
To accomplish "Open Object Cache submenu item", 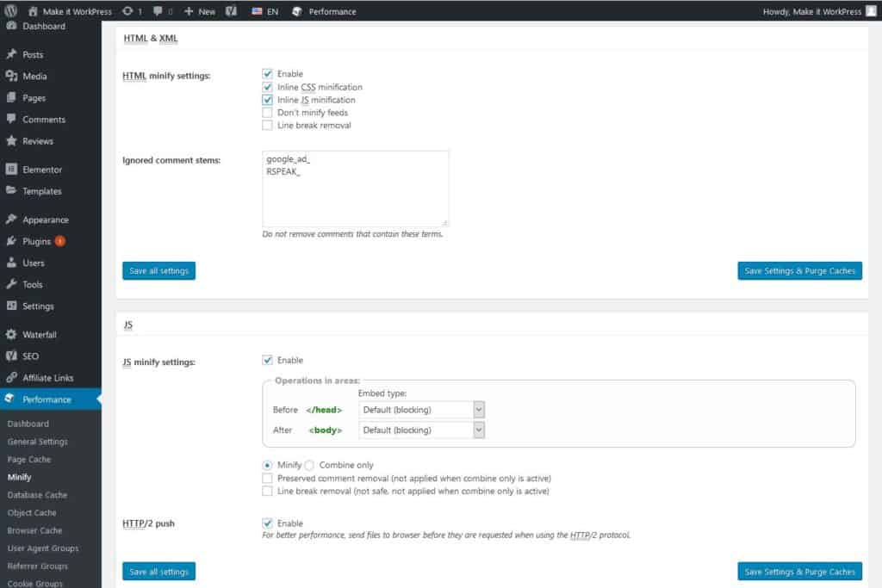I will [32, 513].
